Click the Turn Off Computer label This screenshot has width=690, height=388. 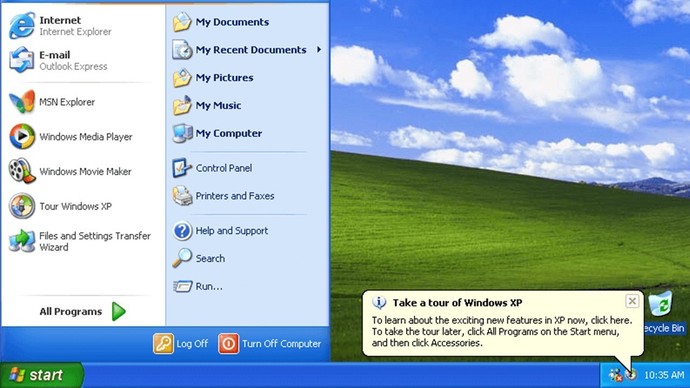282,344
